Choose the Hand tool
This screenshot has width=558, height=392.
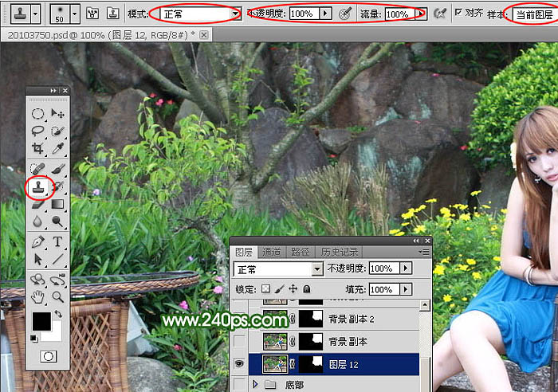[x=37, y=297]
